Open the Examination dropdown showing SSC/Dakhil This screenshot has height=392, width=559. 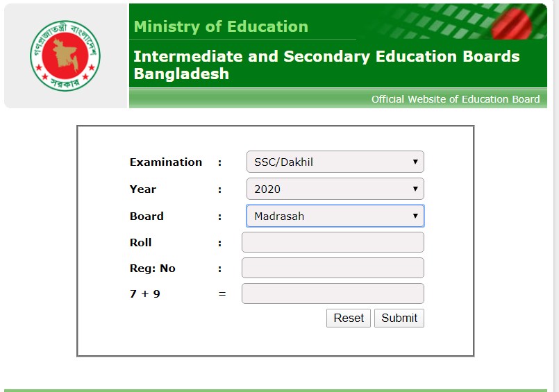[335, 162]
